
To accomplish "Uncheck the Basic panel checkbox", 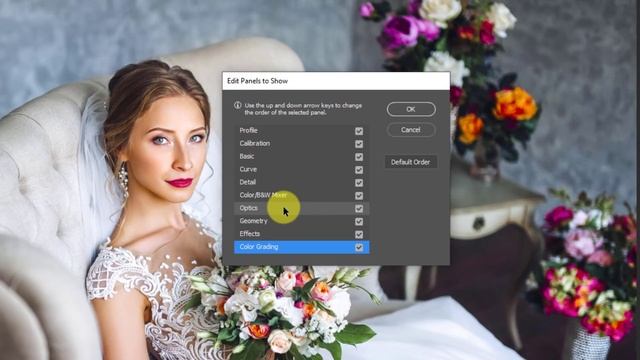I will tap(359, 157).
